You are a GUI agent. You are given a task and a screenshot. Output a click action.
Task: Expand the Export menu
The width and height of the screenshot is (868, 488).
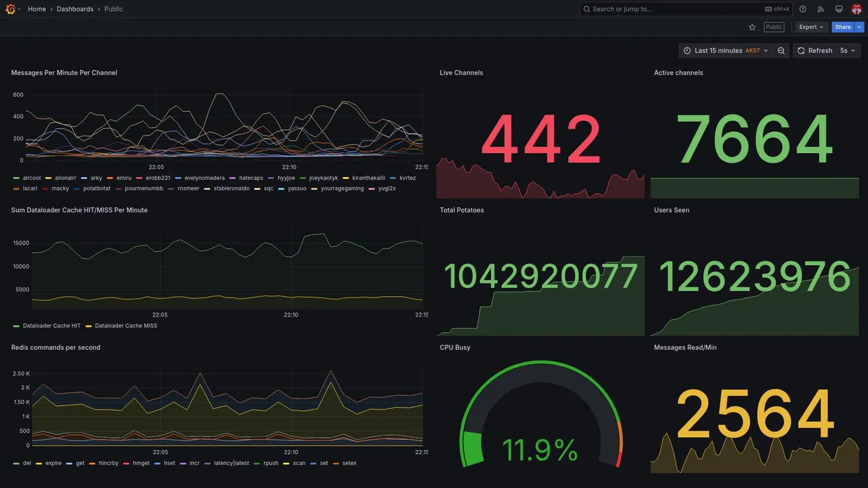pyautogui.click(x=811, y=27)
